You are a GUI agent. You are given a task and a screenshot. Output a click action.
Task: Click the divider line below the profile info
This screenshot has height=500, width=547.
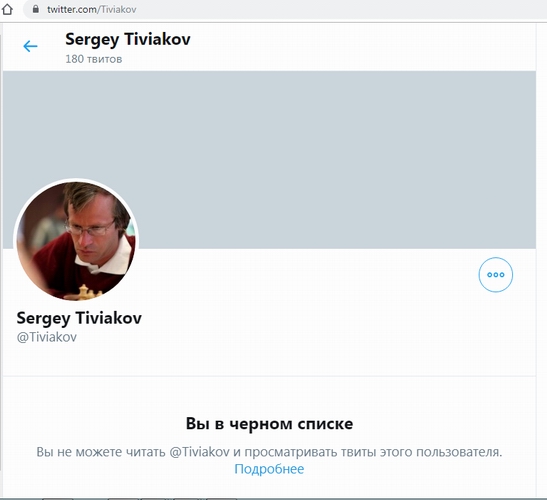pos(269,376)
